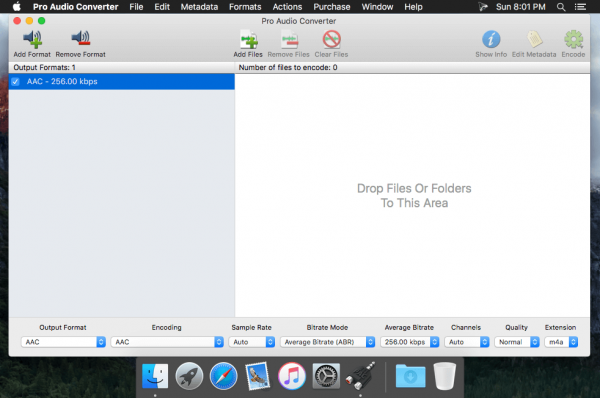Open the Edit menu
The image size is (600, 398).
coord(162,7)
